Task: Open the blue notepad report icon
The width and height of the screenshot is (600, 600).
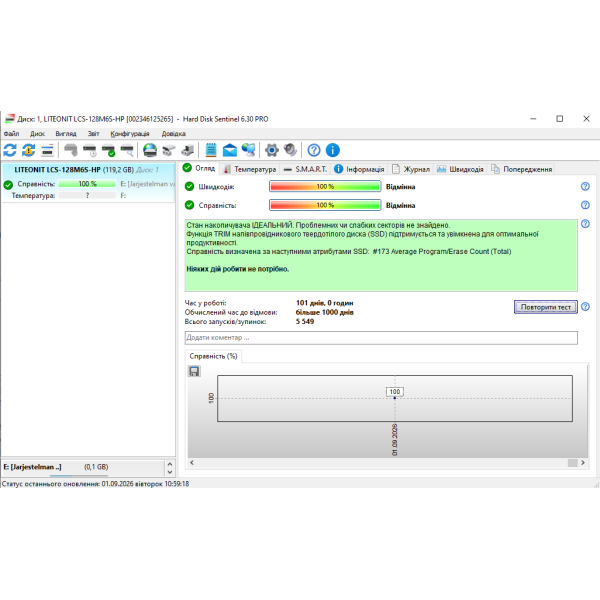Action: pos(211,150)
